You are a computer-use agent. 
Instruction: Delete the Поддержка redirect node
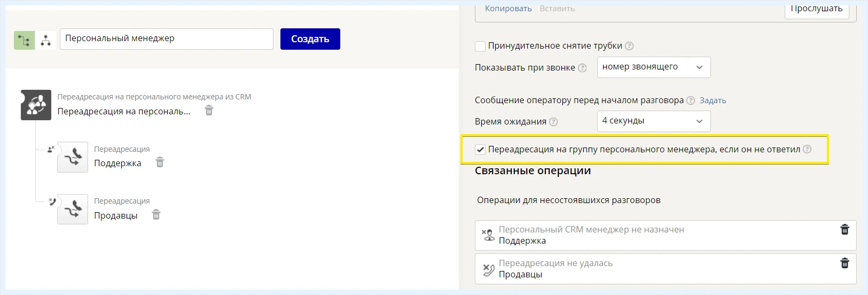160,162
